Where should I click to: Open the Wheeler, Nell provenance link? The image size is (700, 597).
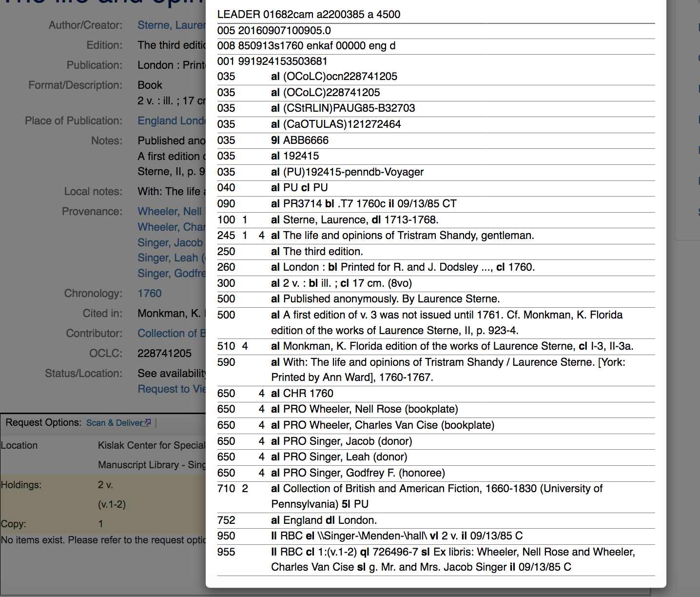170,212
